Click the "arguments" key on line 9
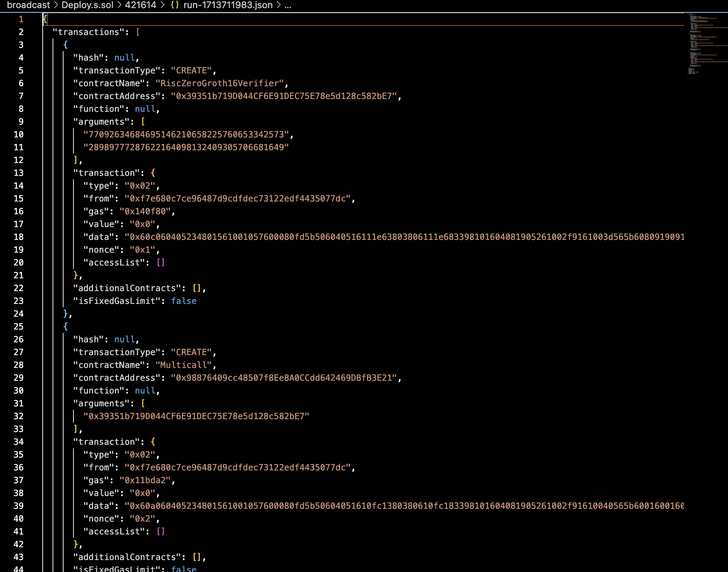The image size is (728, 572). coord(101,122)
